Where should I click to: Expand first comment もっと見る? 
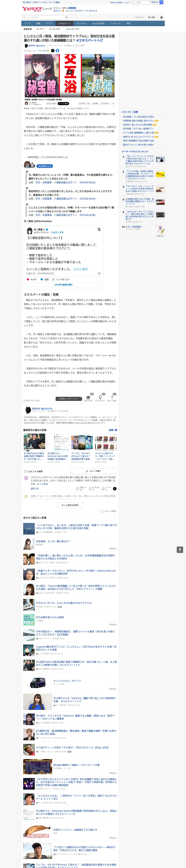[43, 484]
